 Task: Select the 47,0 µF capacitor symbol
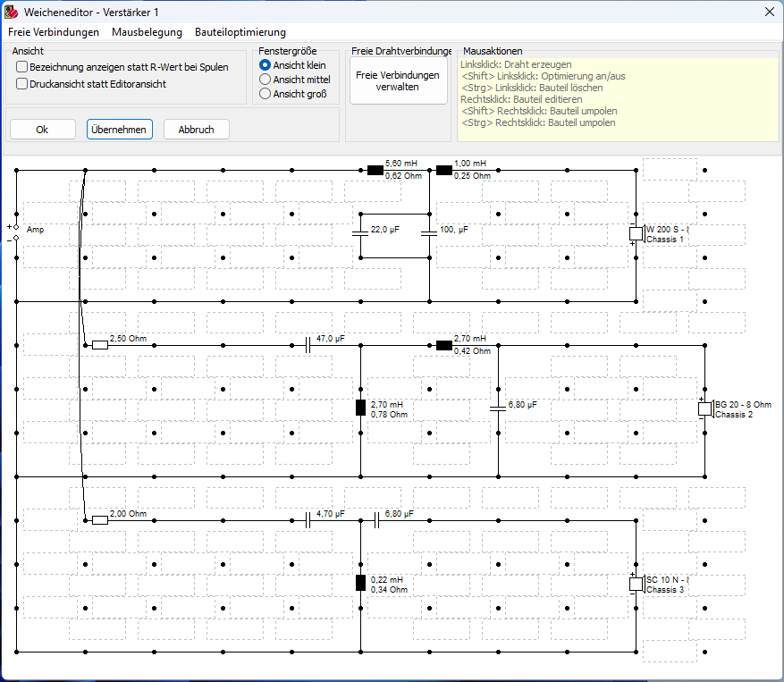(308, 345)
